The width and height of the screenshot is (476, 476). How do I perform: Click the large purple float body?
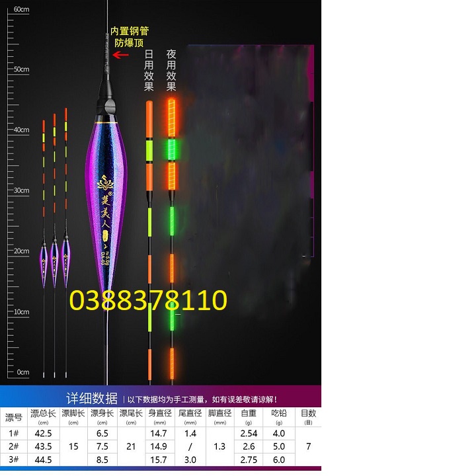click(106, 198)
